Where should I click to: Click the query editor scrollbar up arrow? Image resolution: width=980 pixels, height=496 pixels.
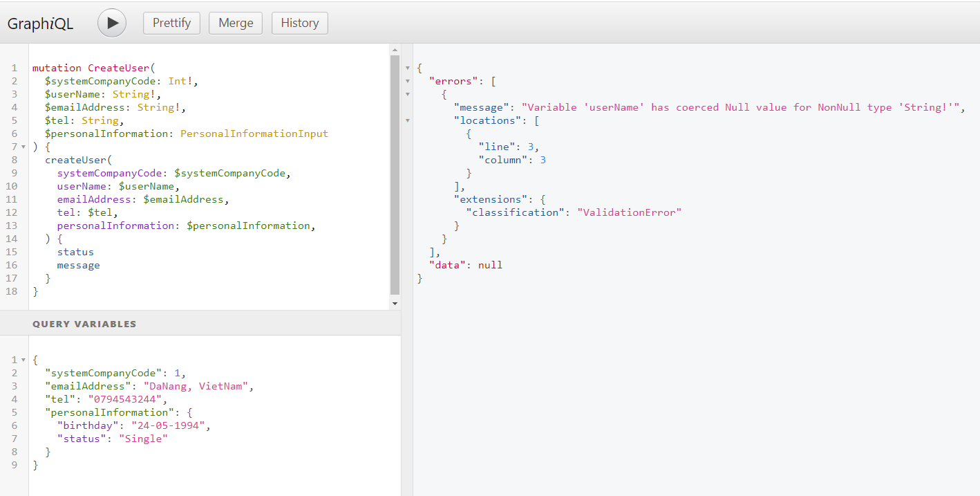(395, 50)
